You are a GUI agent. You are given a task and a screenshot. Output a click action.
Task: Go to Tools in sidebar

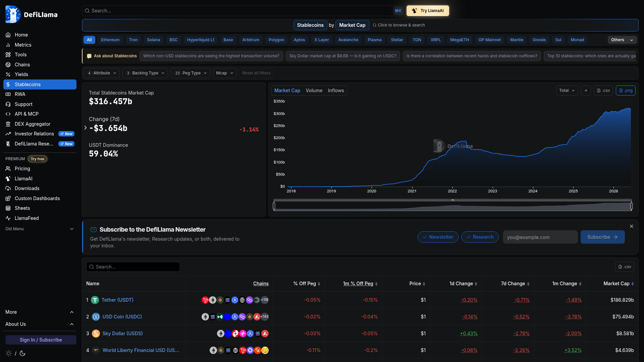tap(40, 55)
